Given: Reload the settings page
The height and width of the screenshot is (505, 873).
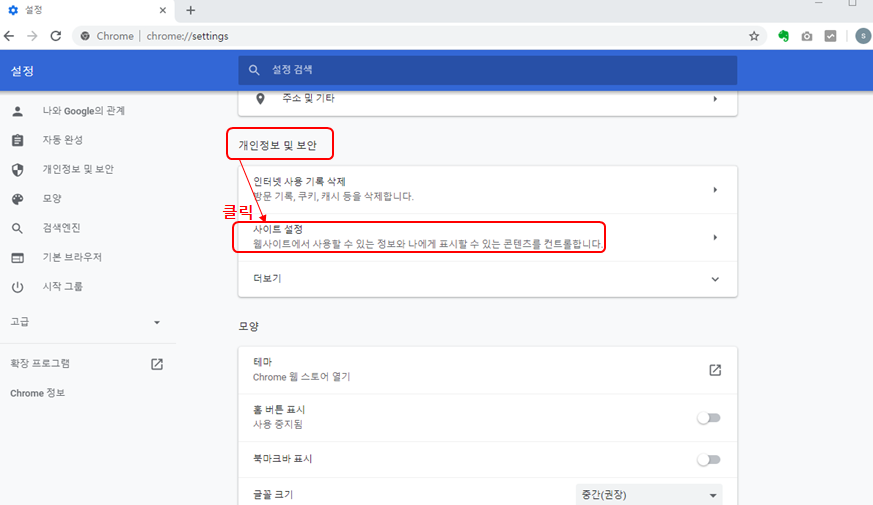Looking at the screenshot, I should pos(56,36).
